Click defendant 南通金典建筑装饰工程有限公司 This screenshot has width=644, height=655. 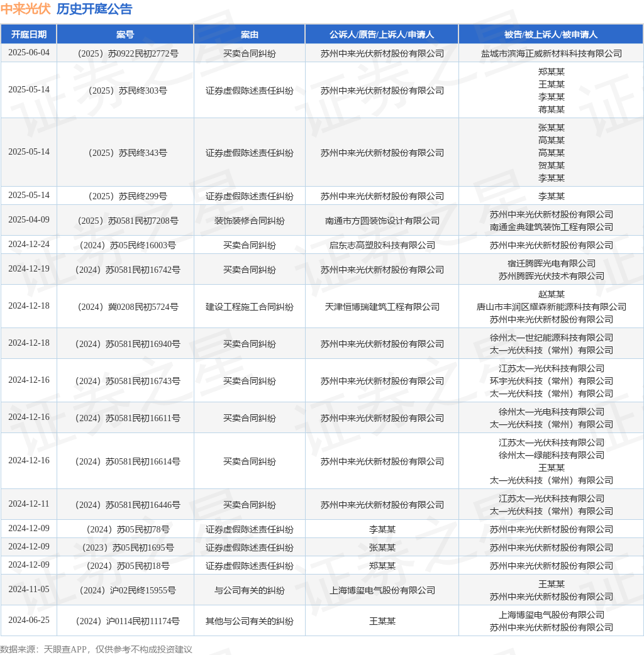click(551, 227)
